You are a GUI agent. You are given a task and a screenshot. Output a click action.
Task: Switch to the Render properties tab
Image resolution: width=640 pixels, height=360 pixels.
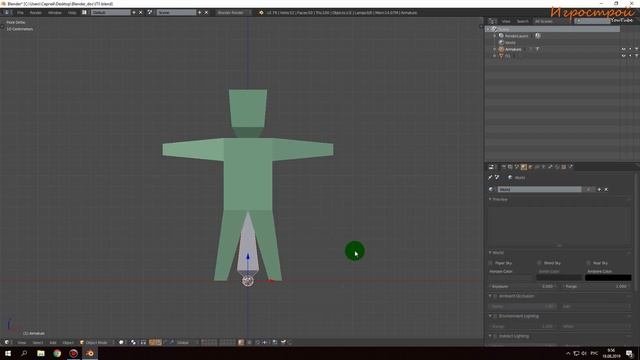(x=503, y=167)
